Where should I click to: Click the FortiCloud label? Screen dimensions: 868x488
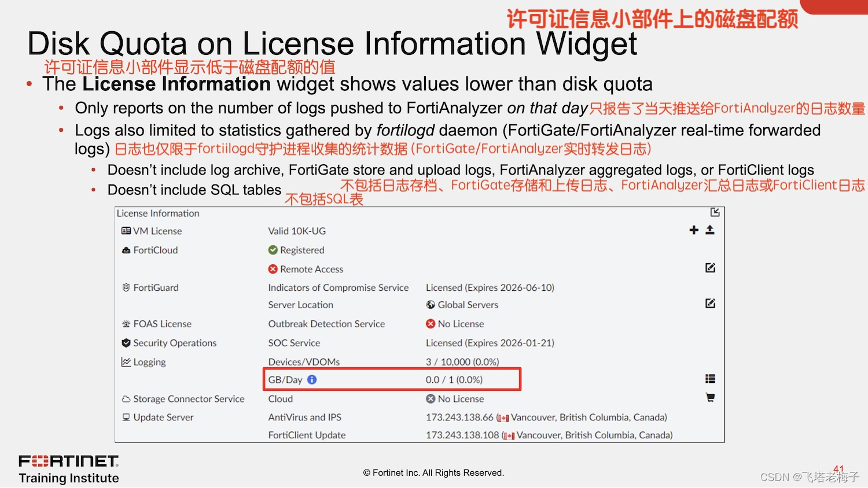156,250
